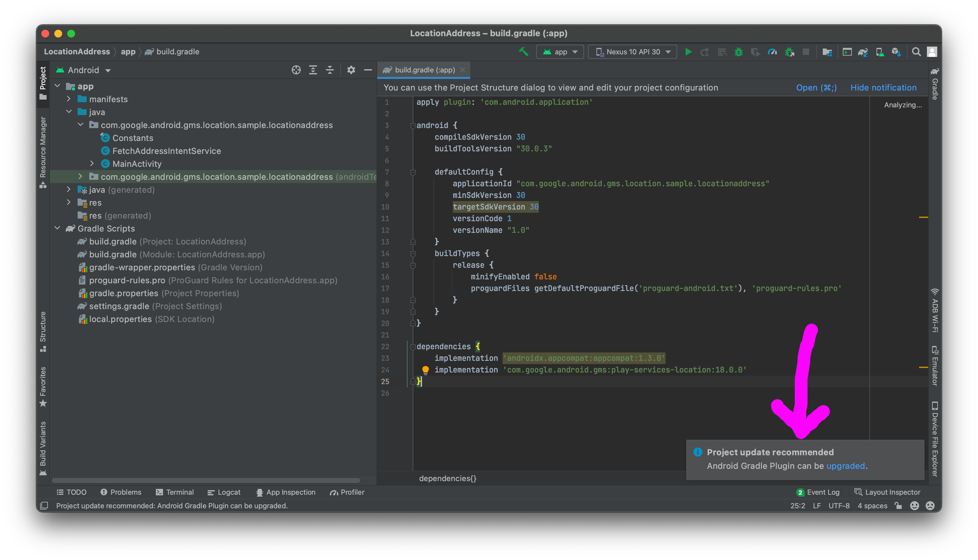978x560 pixels.
Task: Toggle the Project tool window
Action: click(x=43, y=83)
